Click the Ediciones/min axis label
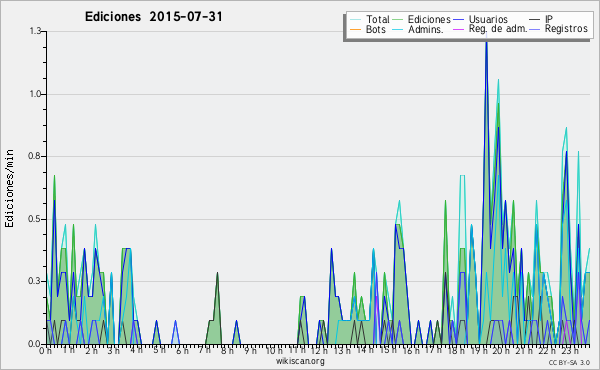 coord(9,188)
